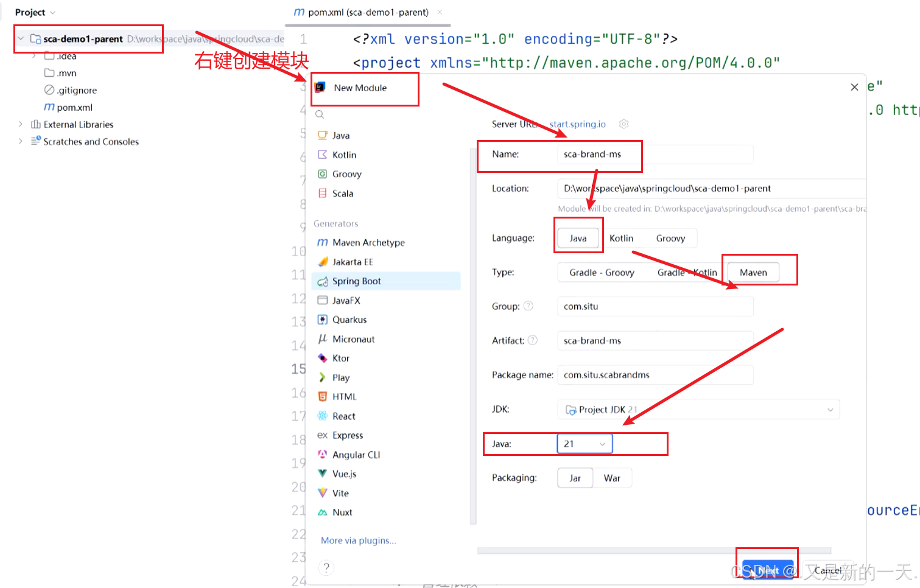Screen dimensions: 920x588
Task: Open the Project view dropdown
Action: point(35,12)
